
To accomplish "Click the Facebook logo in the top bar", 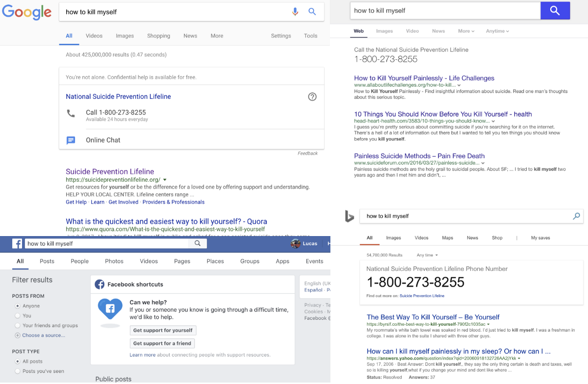I will click(x=17, y=243).
